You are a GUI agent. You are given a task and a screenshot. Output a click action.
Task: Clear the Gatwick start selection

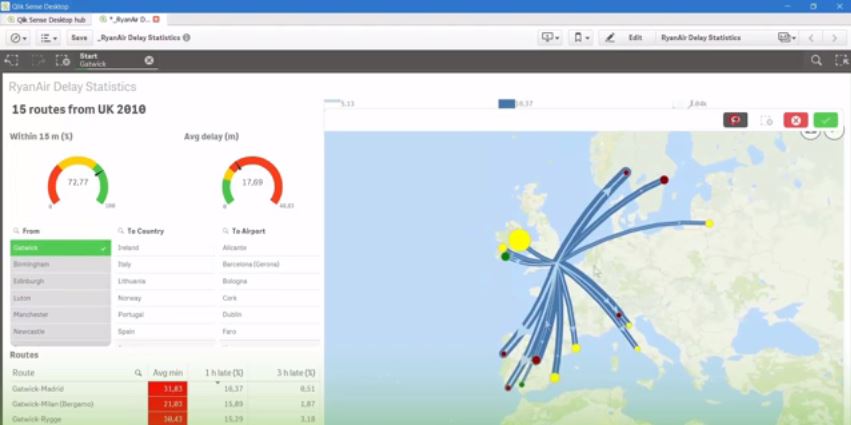click(149, 60)
